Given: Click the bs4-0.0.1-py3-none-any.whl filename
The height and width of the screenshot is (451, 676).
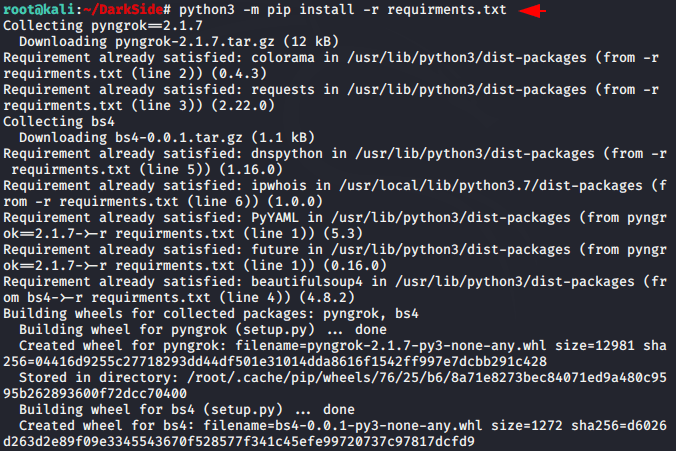Looking at the screenshot, I should click(x=379, y=426).
